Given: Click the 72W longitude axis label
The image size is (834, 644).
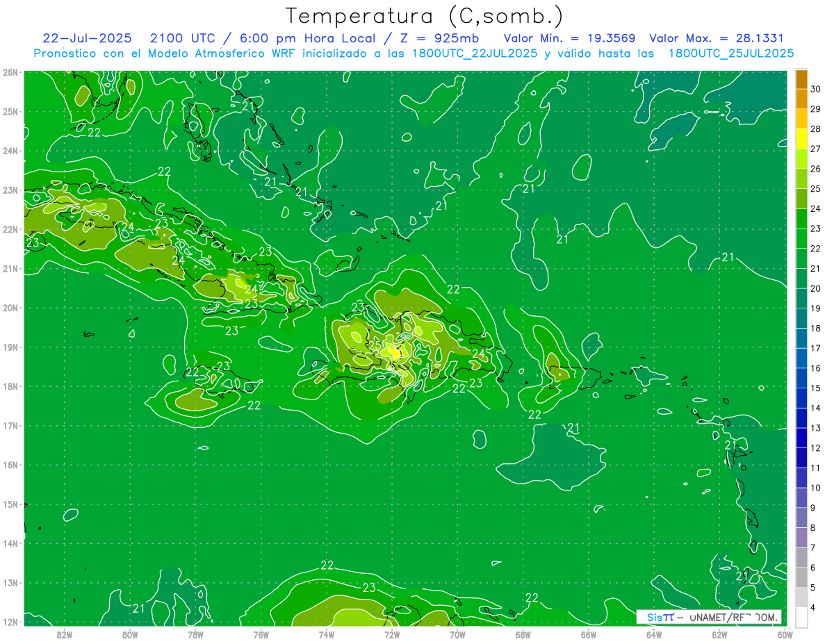Looking at the screenshot, I should coord(392,634).
